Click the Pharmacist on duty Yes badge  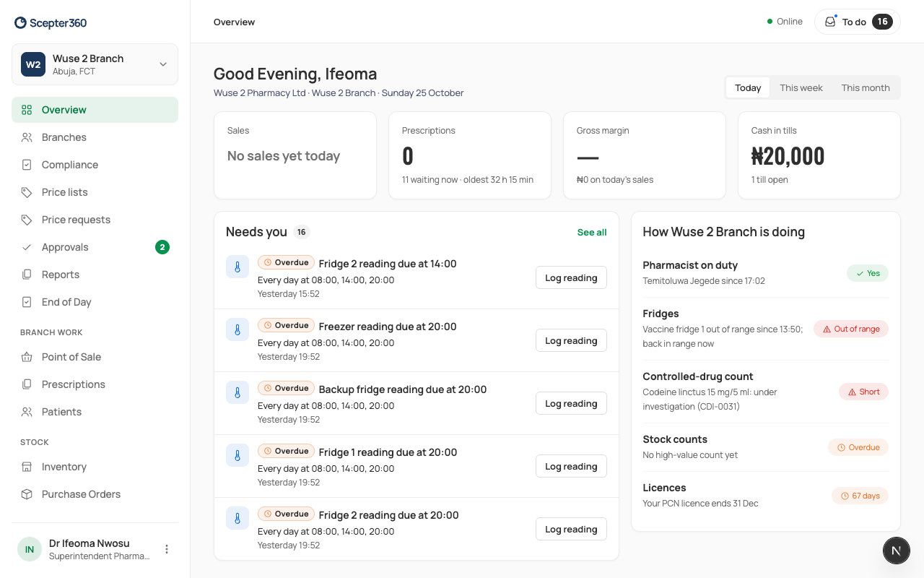click(868, 273)
